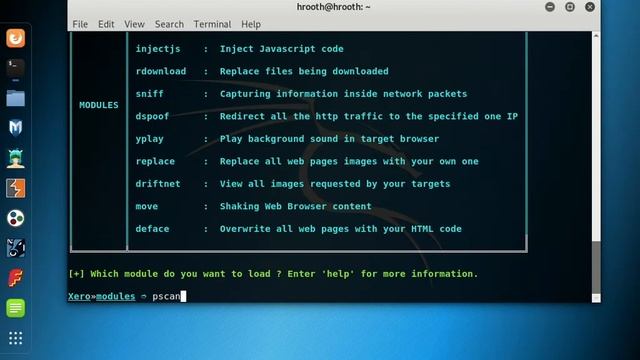Viewport: 640px width, 360px height.
Task: Launch Metasploit from the dock
Action: point(16,128)
